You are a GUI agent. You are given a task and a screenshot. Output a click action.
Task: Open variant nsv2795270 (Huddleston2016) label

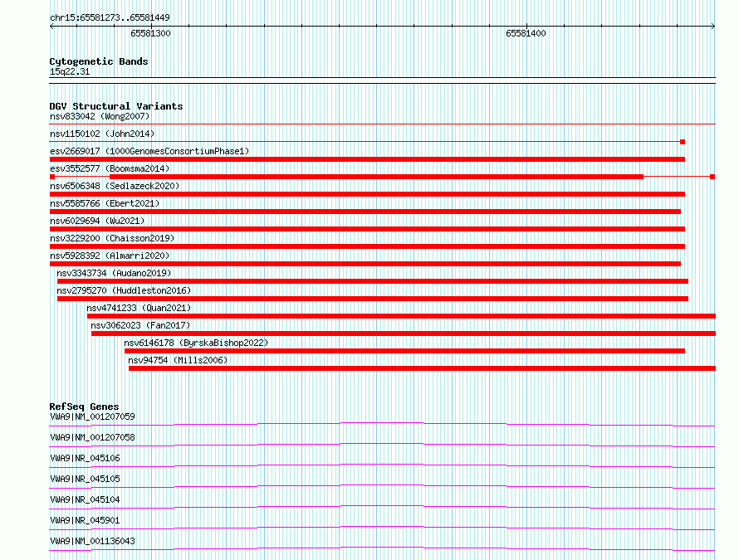[124, 290]
